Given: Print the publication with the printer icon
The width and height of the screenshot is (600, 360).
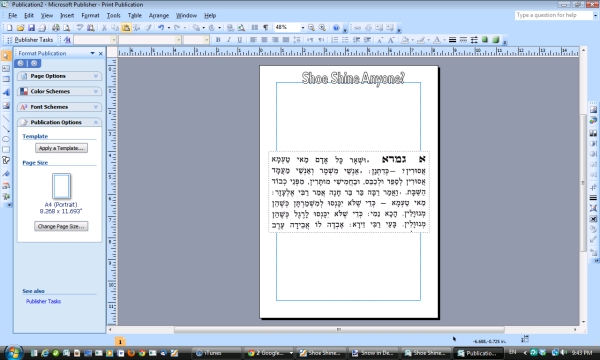Looking at the screenshot, I should 56,28.
